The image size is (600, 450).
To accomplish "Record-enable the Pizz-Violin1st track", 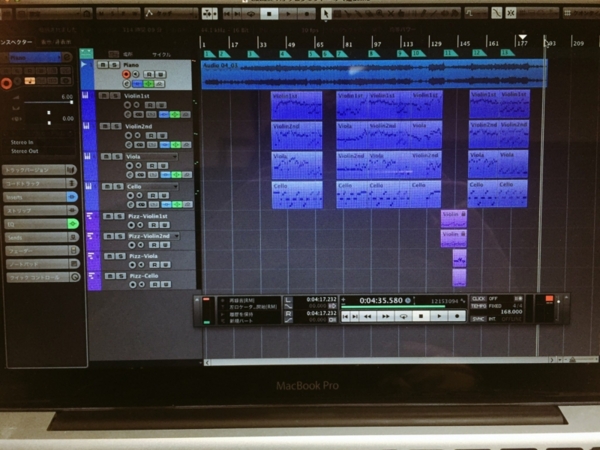I will 131,225.
